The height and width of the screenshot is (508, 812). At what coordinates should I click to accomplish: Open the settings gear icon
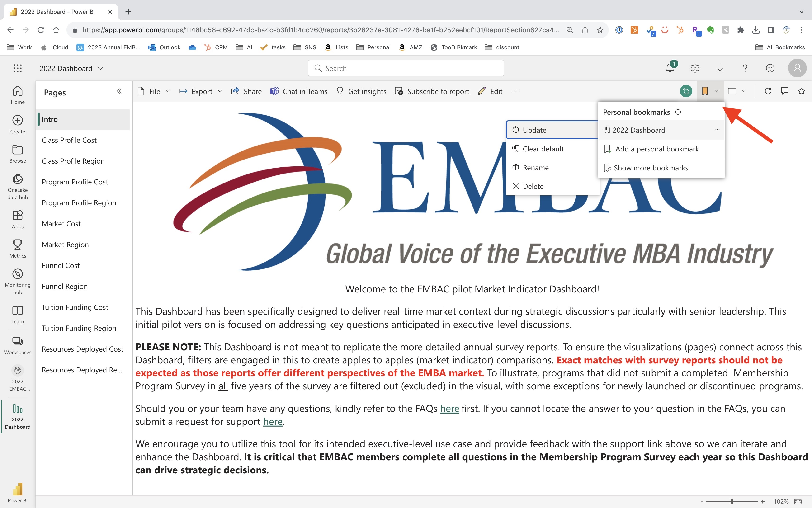tap(695, 68)
